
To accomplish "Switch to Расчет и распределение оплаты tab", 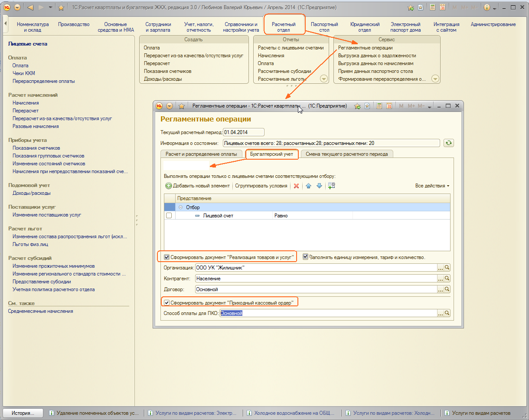I will (201, 154).
